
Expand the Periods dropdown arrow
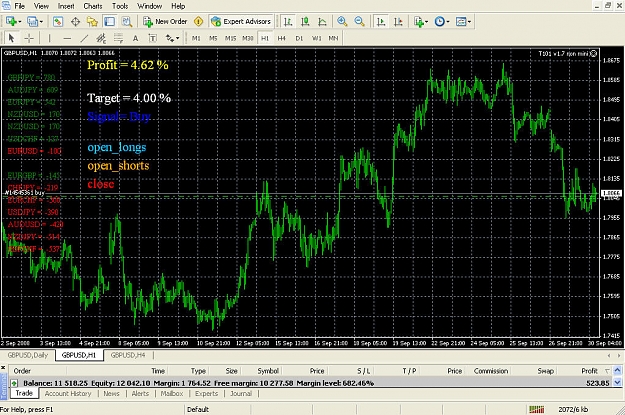click(448, 22)
